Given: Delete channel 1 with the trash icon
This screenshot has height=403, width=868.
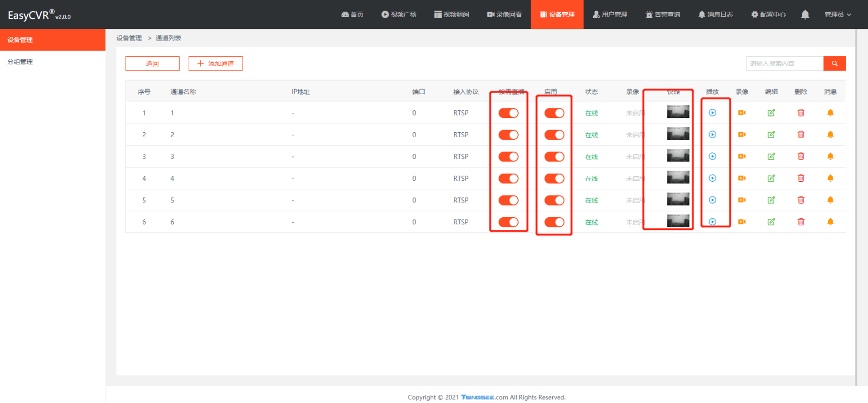Looking at the screenshot, I should pyautogui.click(x=801, y=113).
